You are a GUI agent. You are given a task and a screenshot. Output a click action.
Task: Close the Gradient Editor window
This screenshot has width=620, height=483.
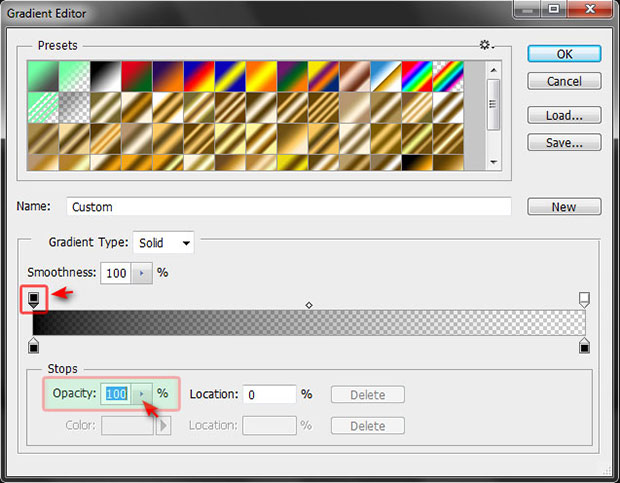[590, 9]
